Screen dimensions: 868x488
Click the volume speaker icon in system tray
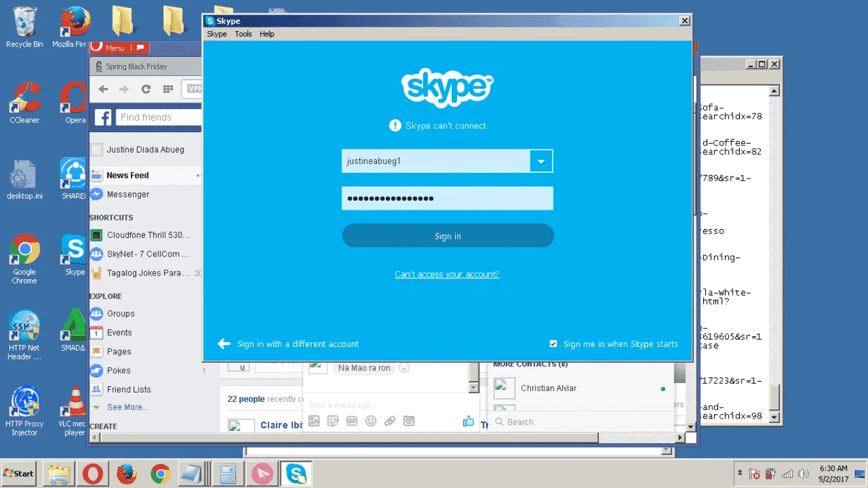(803, 474)
